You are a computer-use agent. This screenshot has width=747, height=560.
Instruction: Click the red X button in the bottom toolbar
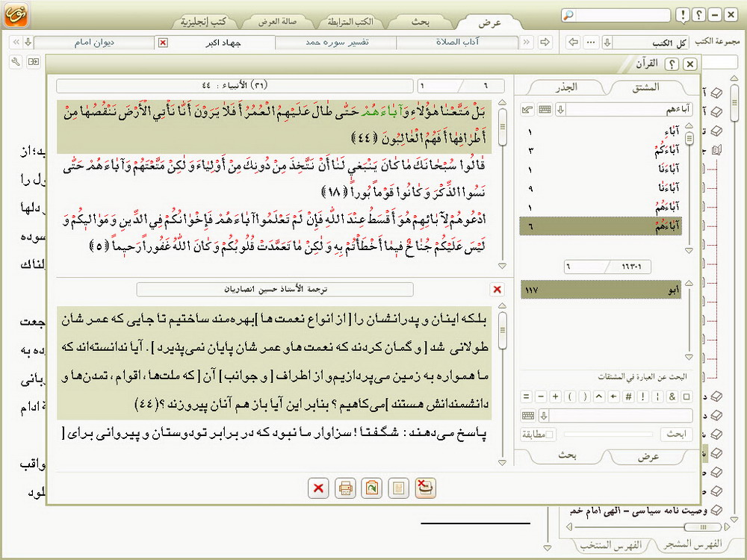pyautogui.click(x=318, y=488)
